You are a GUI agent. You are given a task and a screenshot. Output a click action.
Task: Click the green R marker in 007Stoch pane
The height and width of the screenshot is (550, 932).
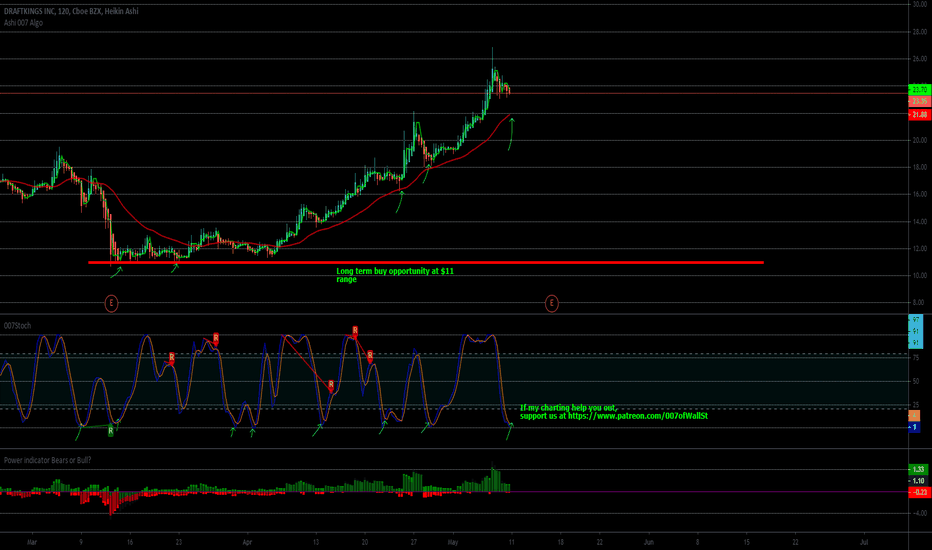coord(111,430)
